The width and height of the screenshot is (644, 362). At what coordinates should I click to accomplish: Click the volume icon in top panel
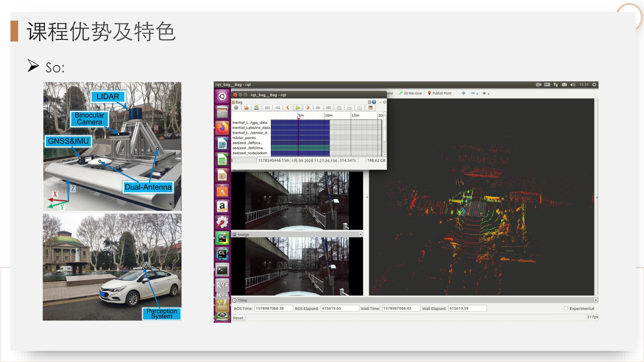(x=572, y=85)
